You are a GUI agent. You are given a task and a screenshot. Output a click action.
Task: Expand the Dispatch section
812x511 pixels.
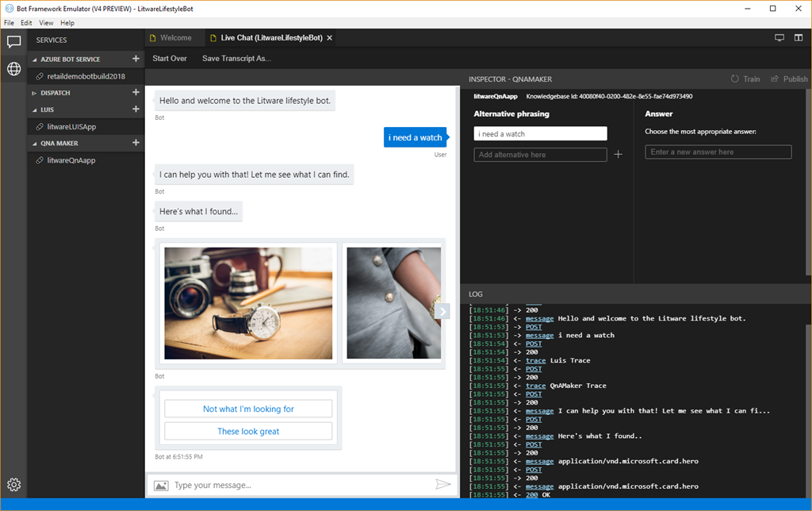(34, 94)
